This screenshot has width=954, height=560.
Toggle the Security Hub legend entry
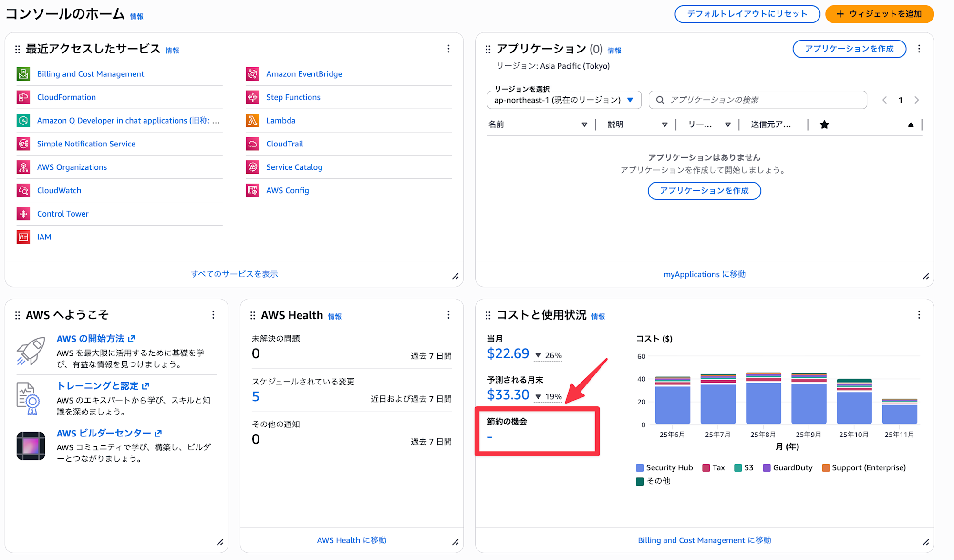(x=664, y=467)
